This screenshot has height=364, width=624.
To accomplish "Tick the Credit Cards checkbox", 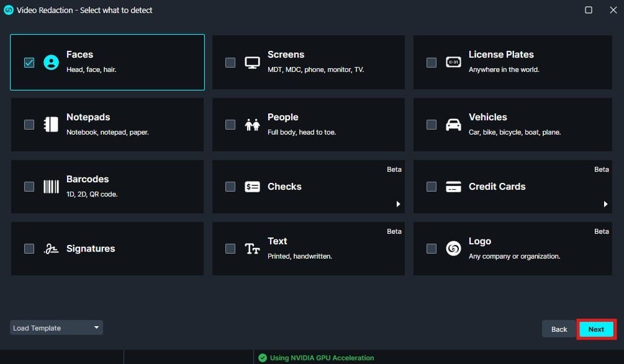I will tap(432, 187).
